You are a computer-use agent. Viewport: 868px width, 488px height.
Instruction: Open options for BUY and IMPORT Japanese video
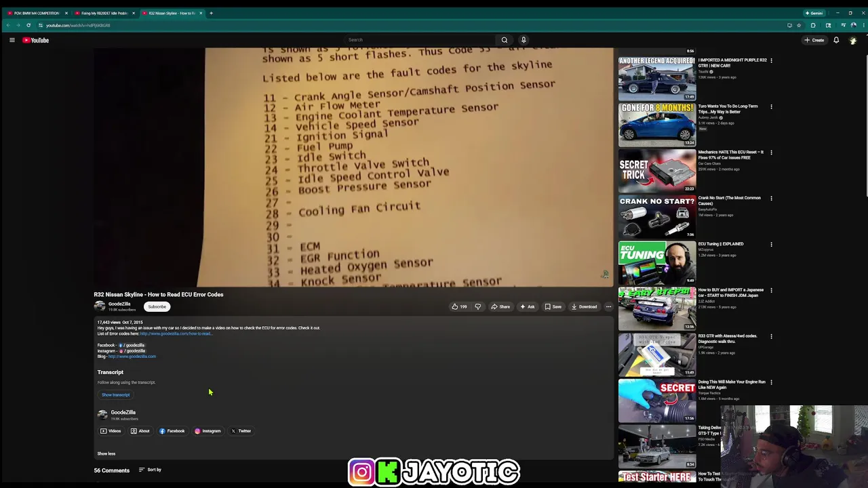(x=771, y=290)
